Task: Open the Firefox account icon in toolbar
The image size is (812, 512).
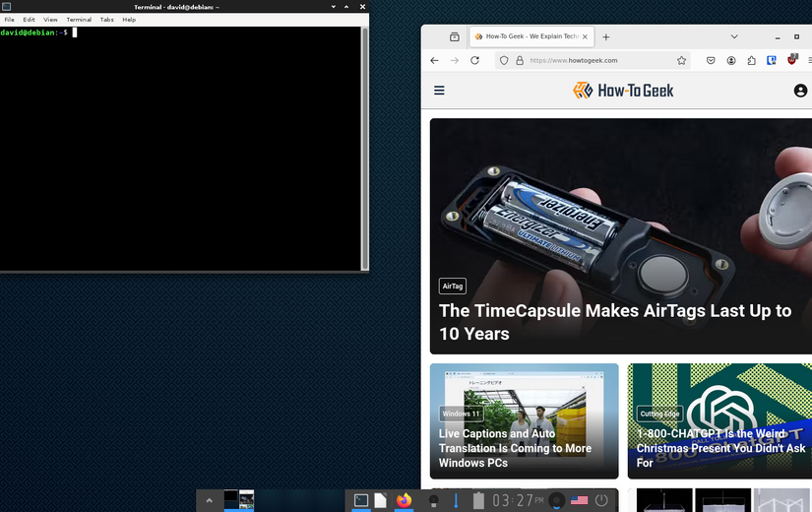Action: [x=731, y=60]
